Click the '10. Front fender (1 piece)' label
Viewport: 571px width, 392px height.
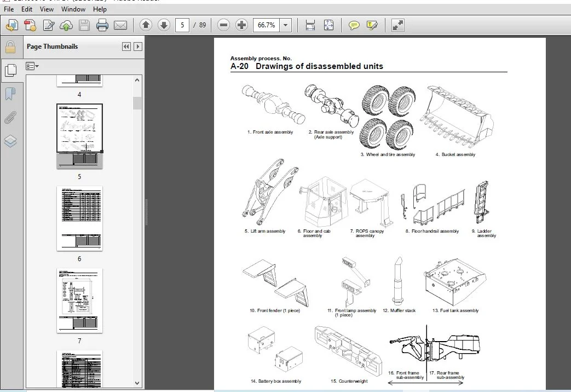275,310
